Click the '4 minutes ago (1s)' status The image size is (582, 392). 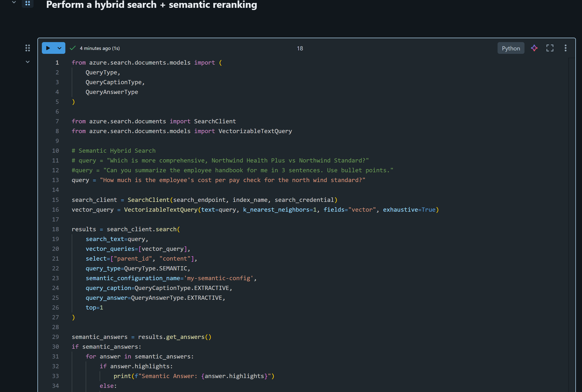100,48
